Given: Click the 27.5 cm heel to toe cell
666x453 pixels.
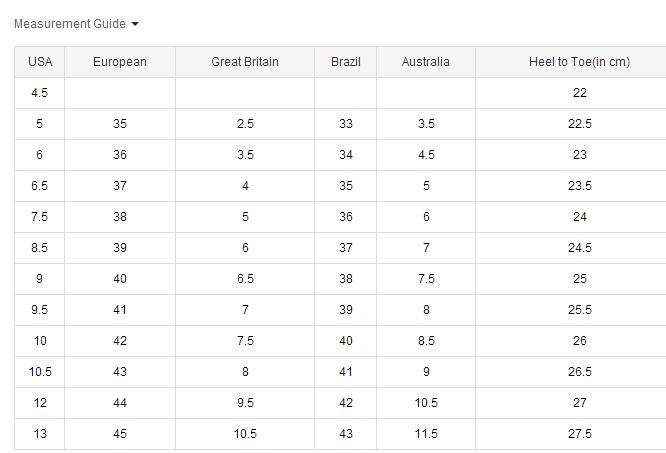Looking at the screenshot, I should 579,434.
